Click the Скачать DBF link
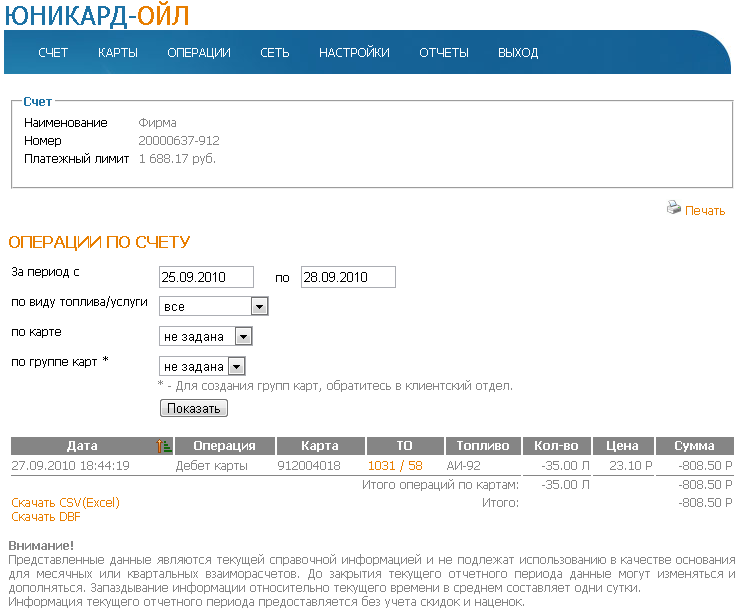The image size is (743, 615). point(44,517)
